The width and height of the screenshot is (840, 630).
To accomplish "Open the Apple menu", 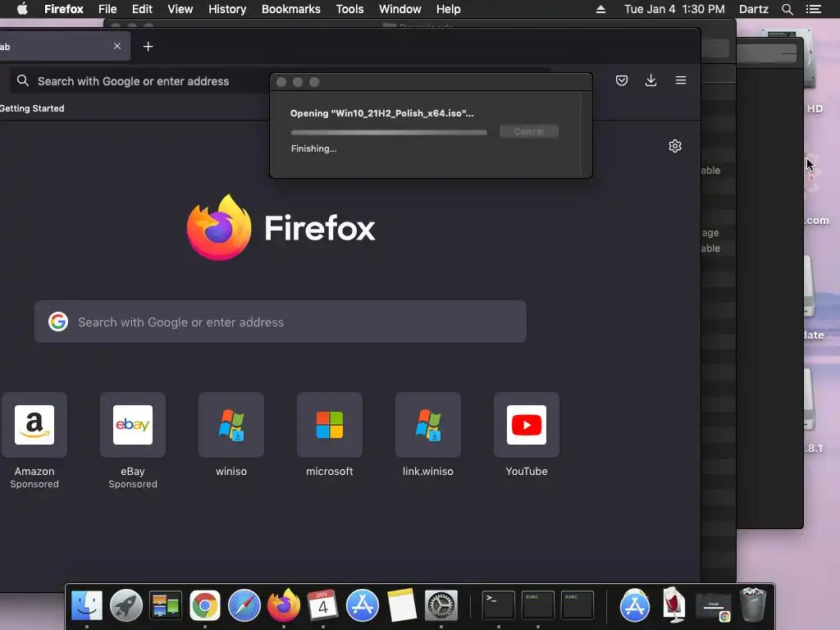I will 22,9.
